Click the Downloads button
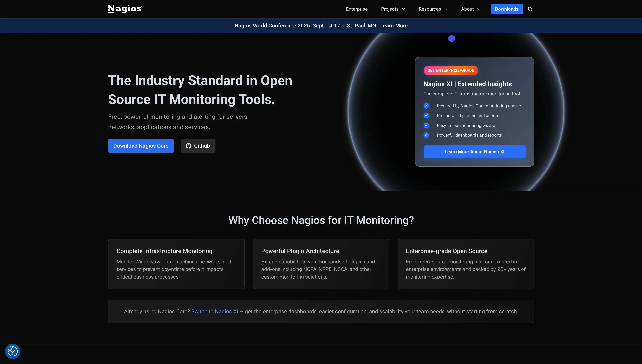This screenshot has height=364, width=642. coord(506,9)
